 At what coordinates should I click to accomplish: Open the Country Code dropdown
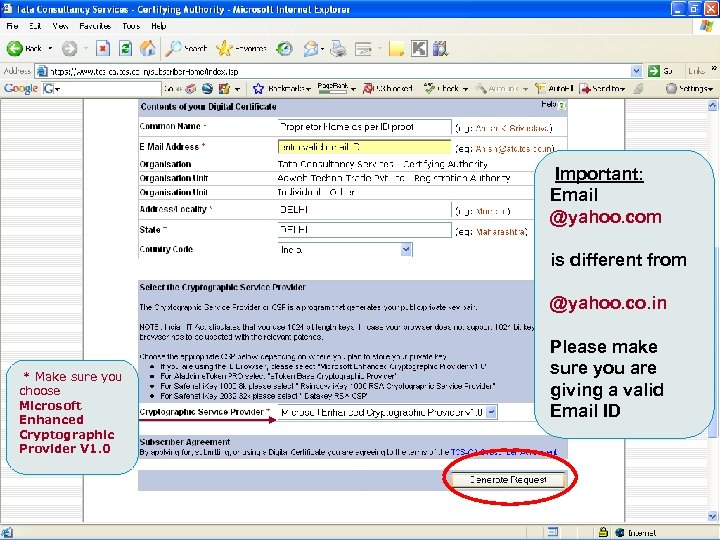406,249
